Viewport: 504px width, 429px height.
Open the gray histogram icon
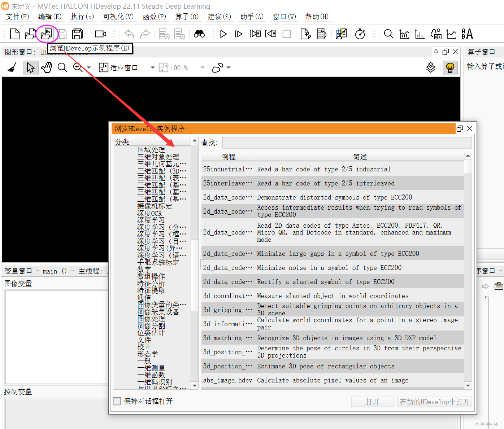(x=404, y=34)
